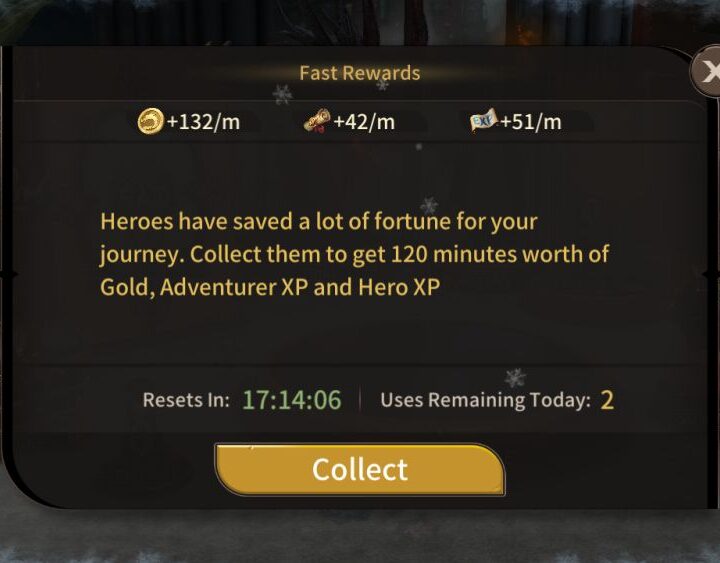This screenshot has height=563, width=720.
Task: Click the Resets In timer 17:14:06
Action: point(292,400)
